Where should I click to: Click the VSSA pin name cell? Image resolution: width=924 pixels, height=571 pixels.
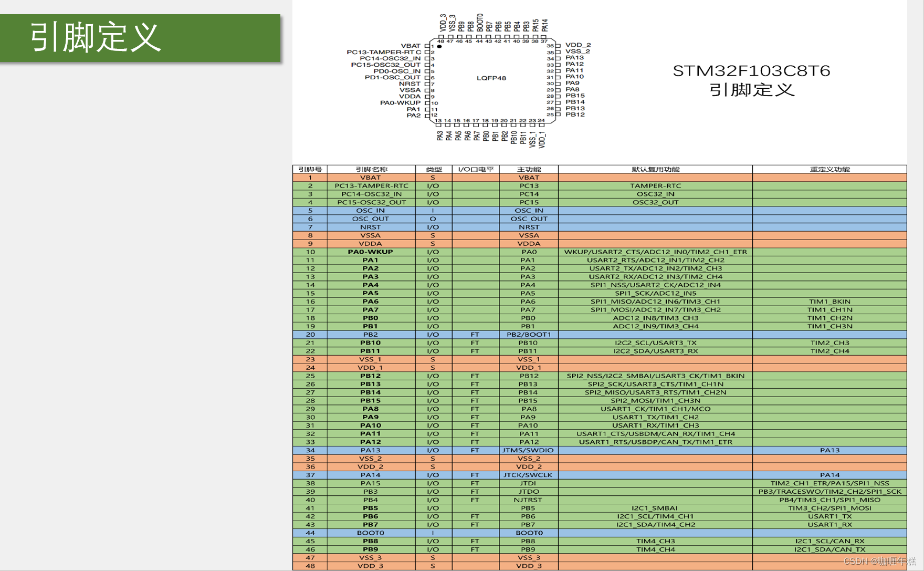(371, 235)
